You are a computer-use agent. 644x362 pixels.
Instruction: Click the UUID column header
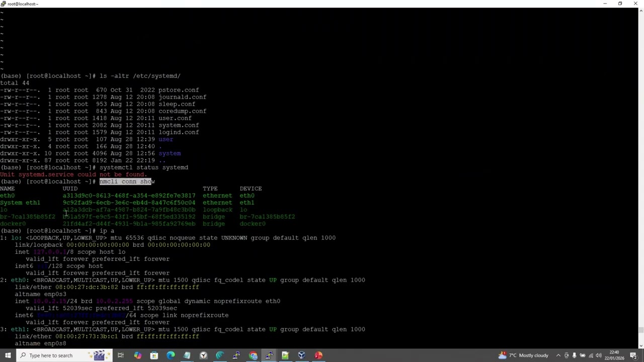(70, 189)
